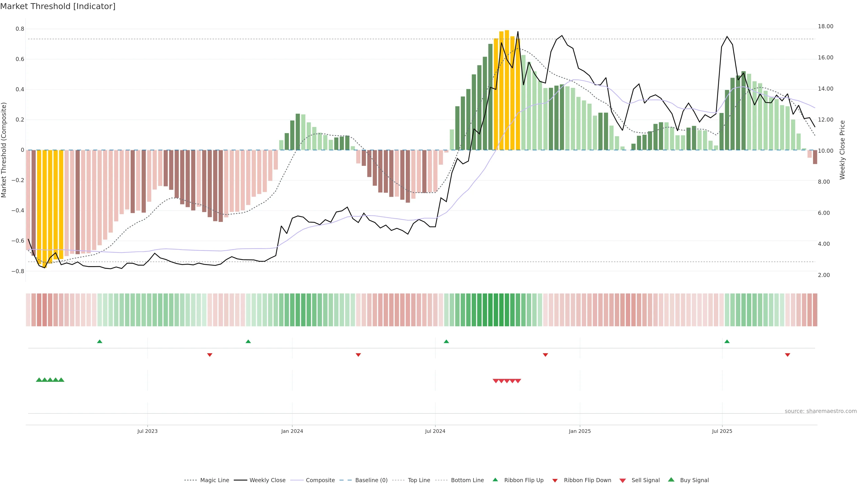Click the source sharemaestro.com text
The image size is (868, 488).
[x=821, y=411]
